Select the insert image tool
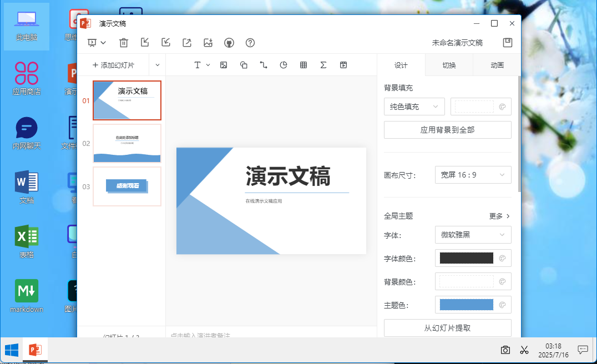 pos(224,65)
